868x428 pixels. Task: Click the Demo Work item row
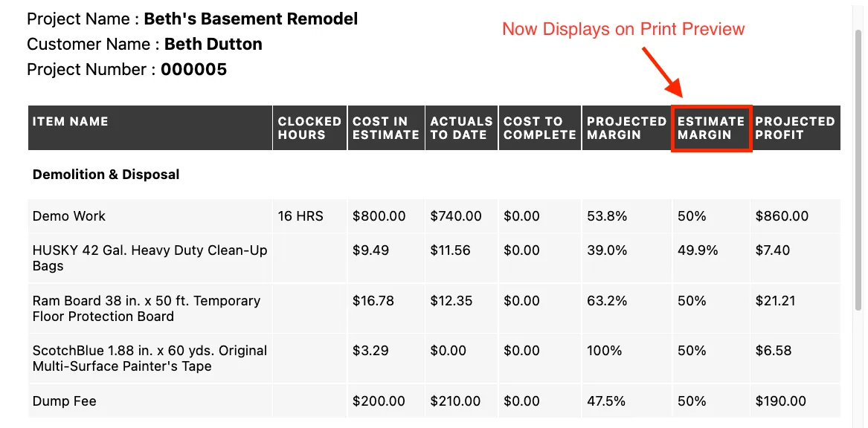click(x=69, y=216)
